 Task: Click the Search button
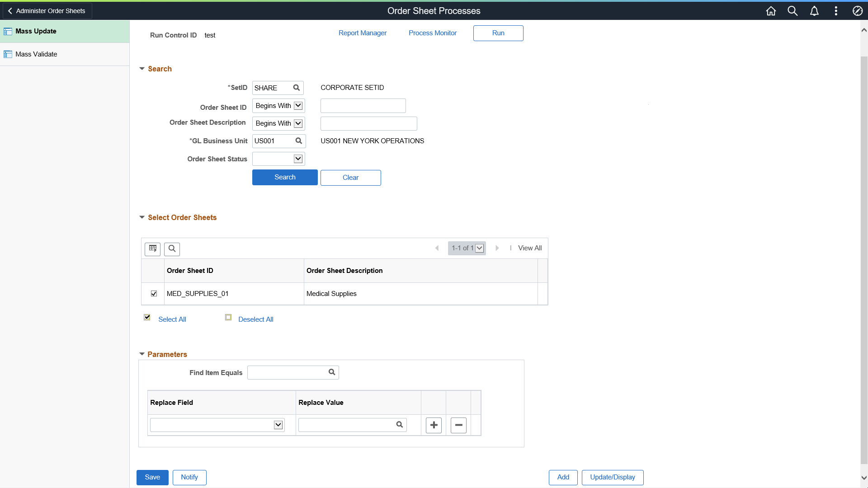click(285, 178)
